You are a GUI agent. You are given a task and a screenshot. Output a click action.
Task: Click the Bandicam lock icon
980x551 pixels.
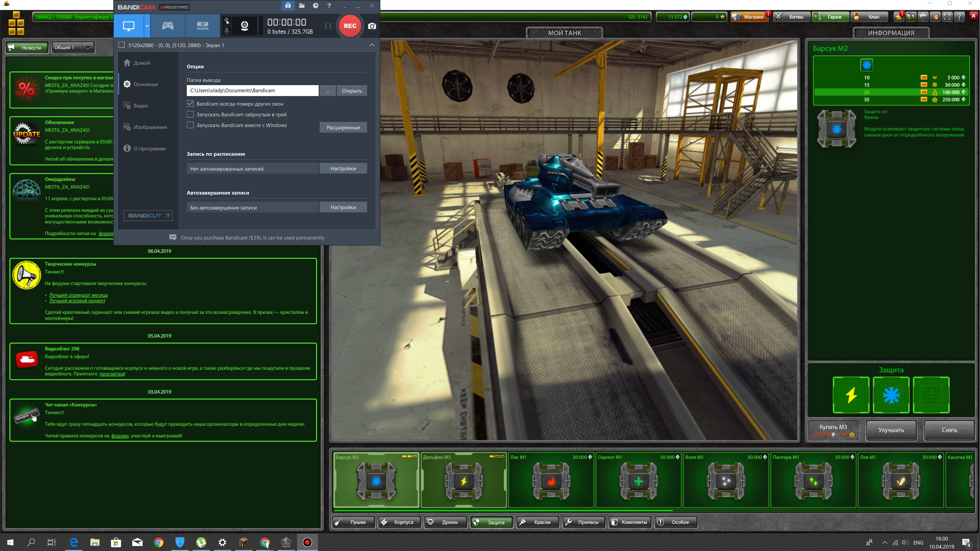288,6
